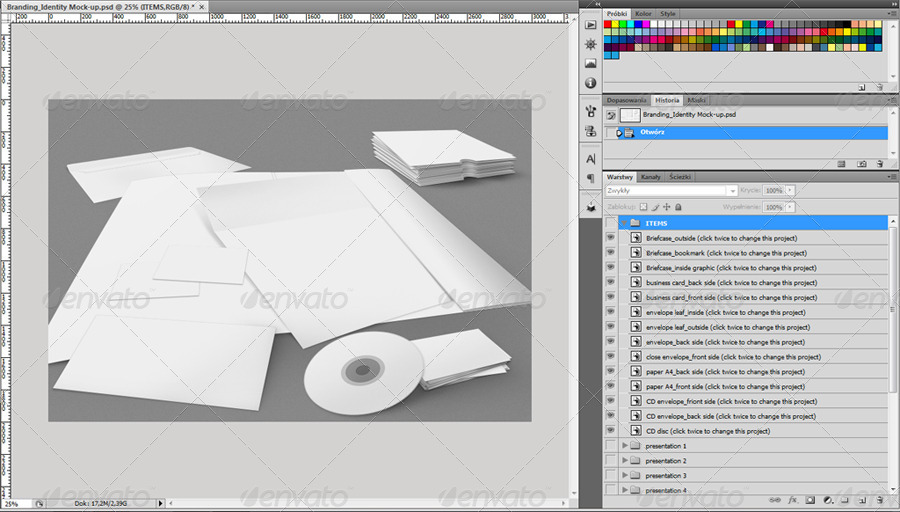
Task: Click the lock all padlock icon
Action: (x=679, y=207)
